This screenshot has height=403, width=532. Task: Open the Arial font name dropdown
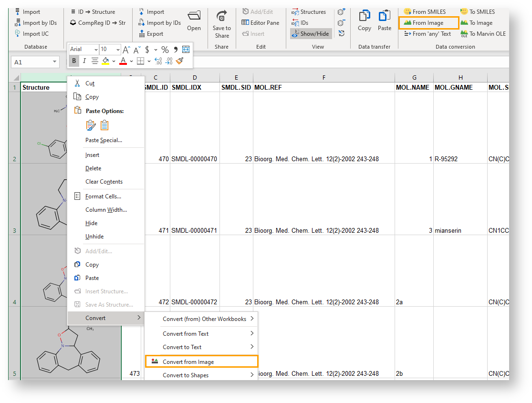pos(83,49)
